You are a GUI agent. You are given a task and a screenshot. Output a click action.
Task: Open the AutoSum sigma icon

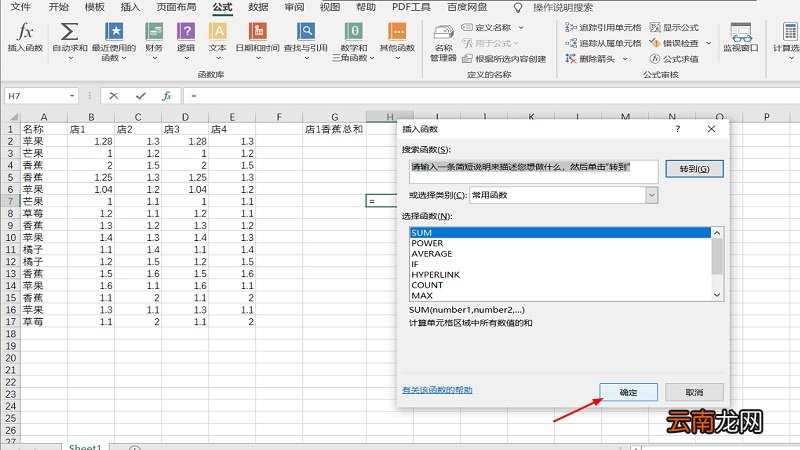coord(69,32)
